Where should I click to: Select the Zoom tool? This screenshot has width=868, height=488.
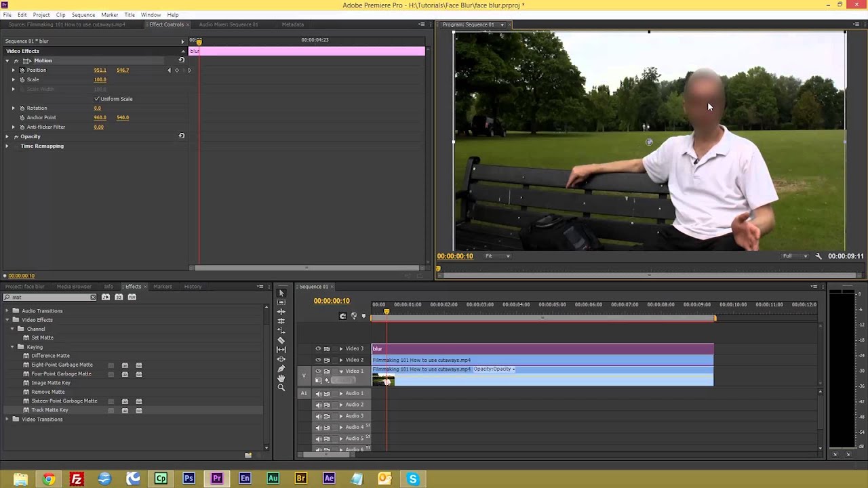tap(281, 388)
